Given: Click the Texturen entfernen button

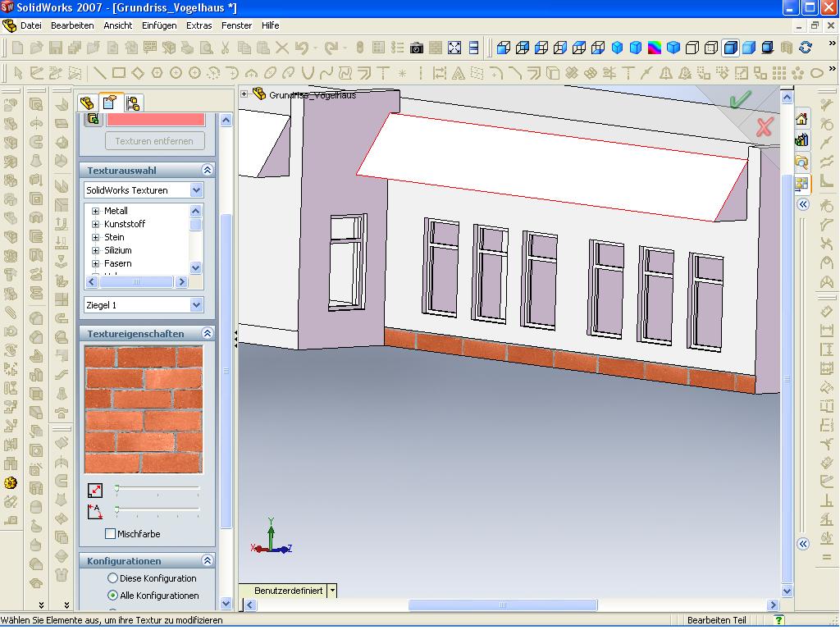Looking at the screenshot, I should pyautogui.click(x=154, y=141).
